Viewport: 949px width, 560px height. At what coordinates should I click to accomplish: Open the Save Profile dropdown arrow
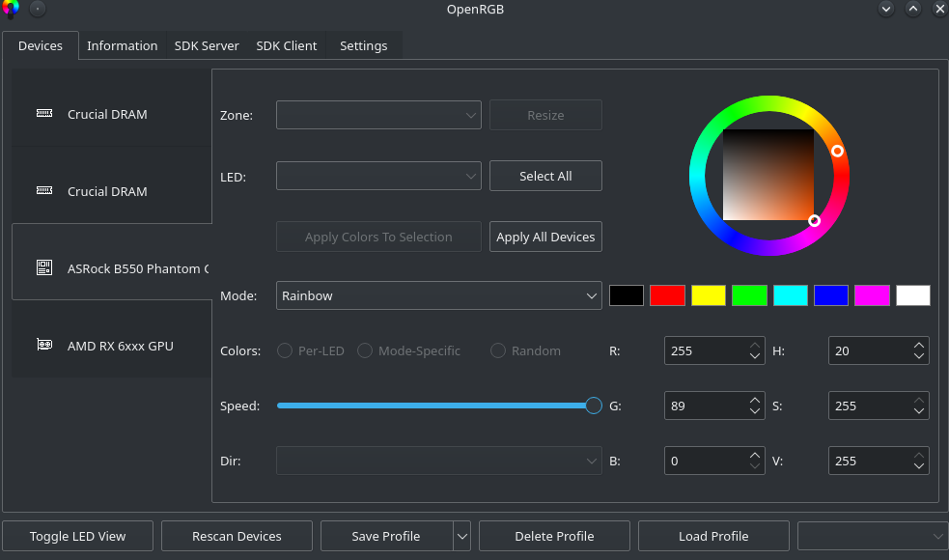click(x=461, y=537)
